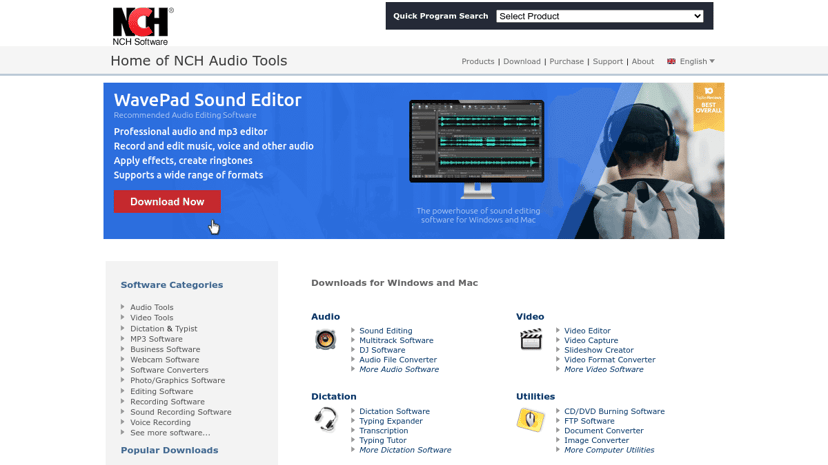Open the Video Format Converter link
Screen dimensions: 828x465
[609, 359]
